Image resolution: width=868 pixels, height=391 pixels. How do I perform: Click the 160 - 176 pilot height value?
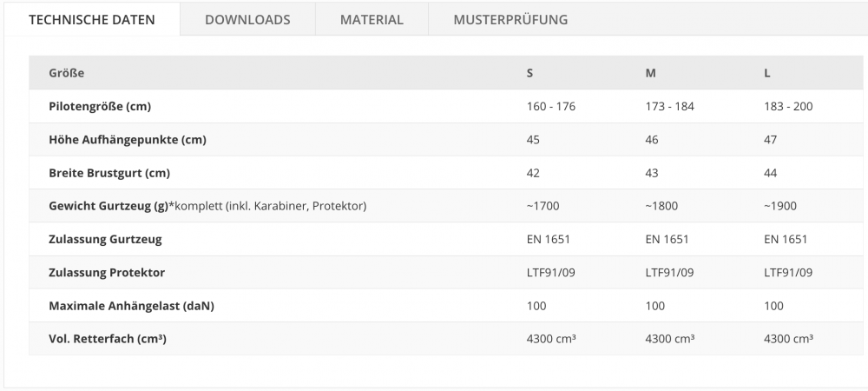click(551, 106)
